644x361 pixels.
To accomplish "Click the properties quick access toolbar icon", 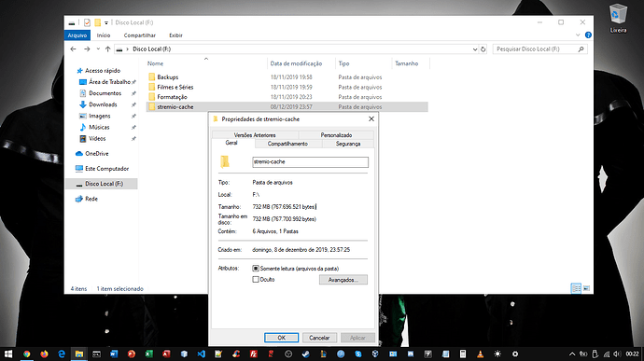I will pos(87,22).
